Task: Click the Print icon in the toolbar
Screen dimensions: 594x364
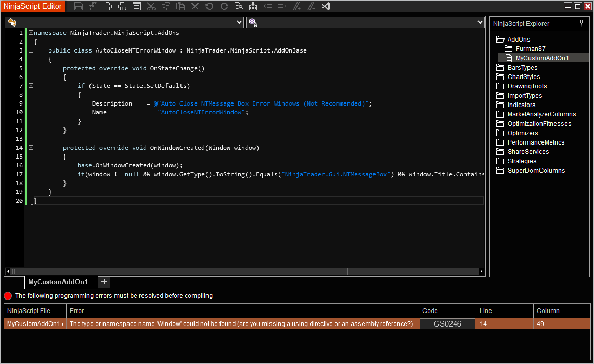Action: tap(108, 6)
